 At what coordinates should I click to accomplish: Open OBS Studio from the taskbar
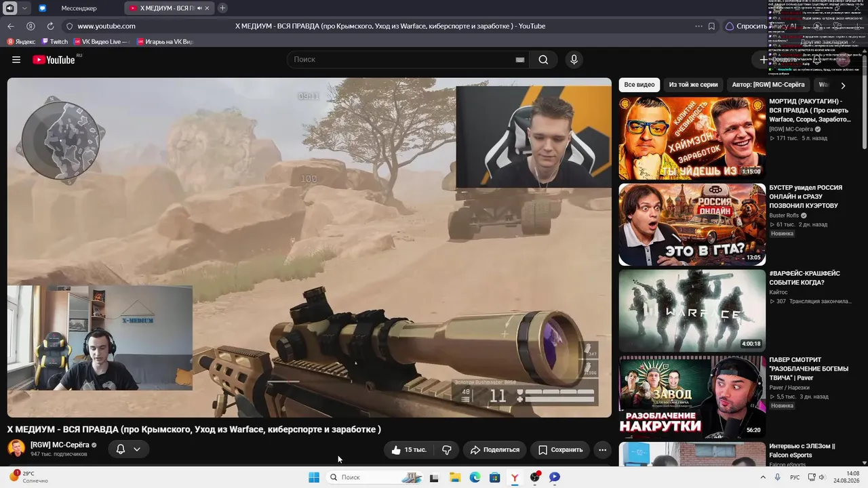535,477
